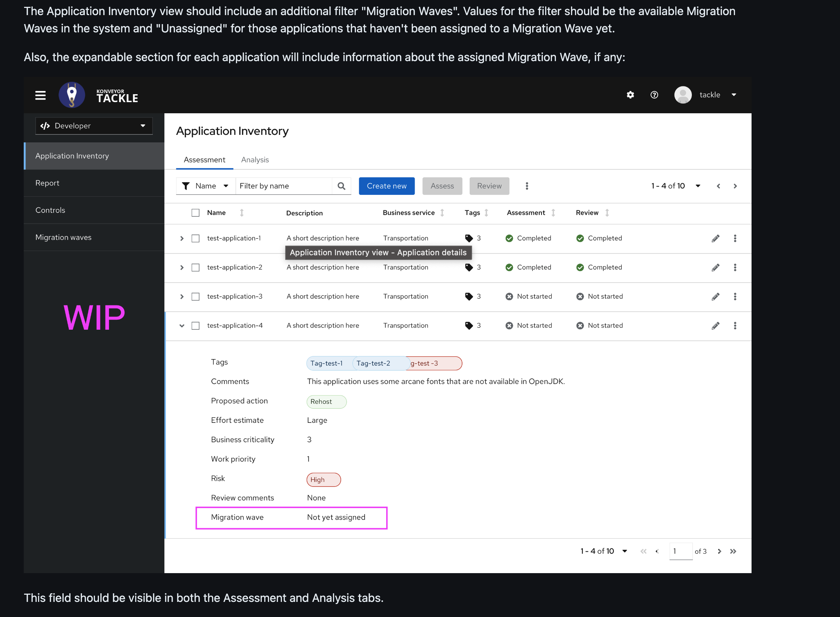Screen dimensions: 840x617
Task: Open the Developer perspective dropdown
Action: tap(94, 126)
